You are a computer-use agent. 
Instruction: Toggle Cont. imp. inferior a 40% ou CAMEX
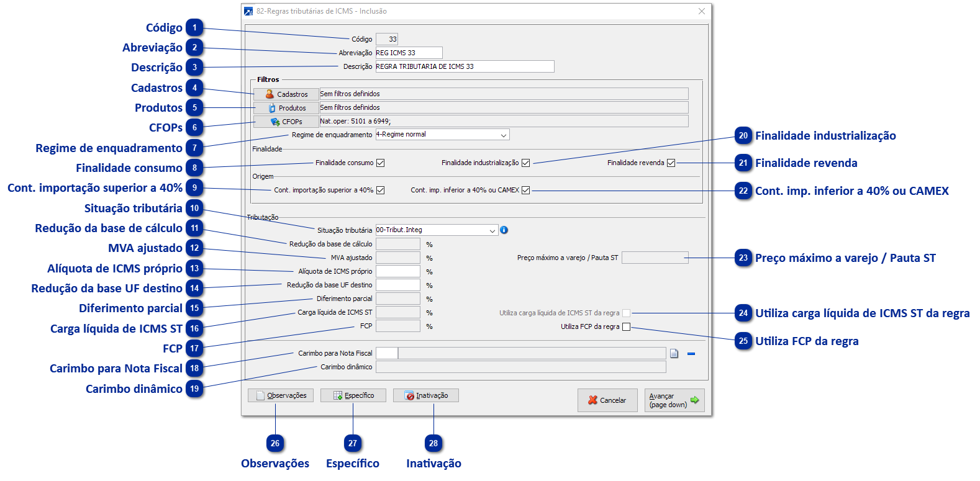(526, 191)
